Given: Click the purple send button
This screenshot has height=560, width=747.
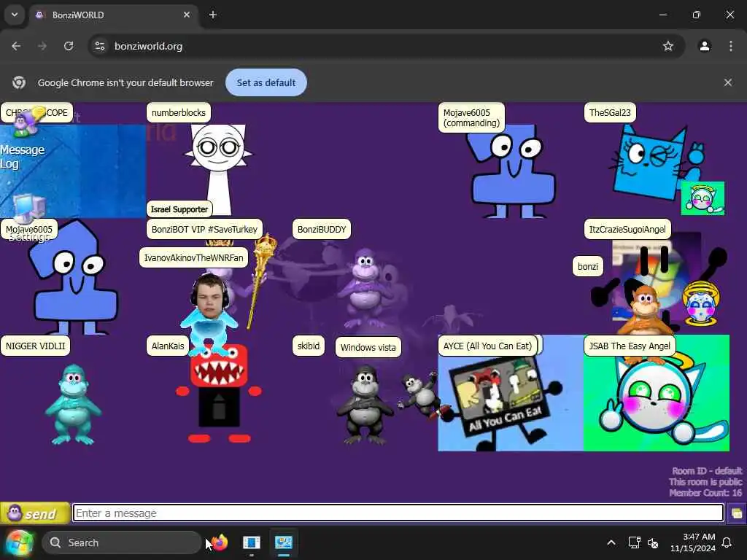Looking at the screenshot, I should point(35,513).
